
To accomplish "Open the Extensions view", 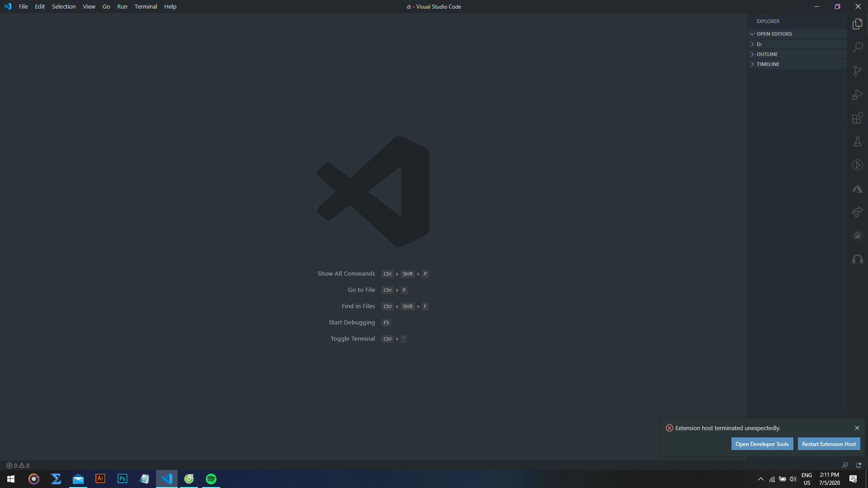I will (857, 118).
